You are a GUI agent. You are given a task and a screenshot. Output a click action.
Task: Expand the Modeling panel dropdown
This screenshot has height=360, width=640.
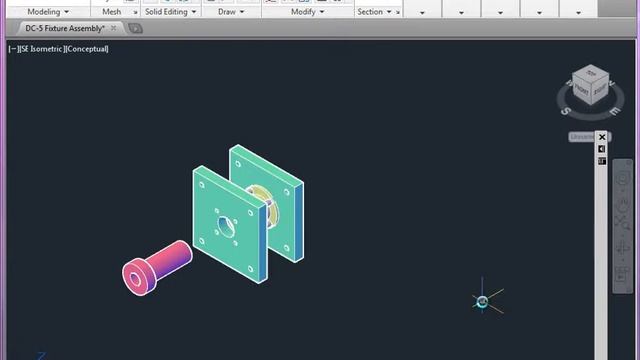[x=66, y=12]
